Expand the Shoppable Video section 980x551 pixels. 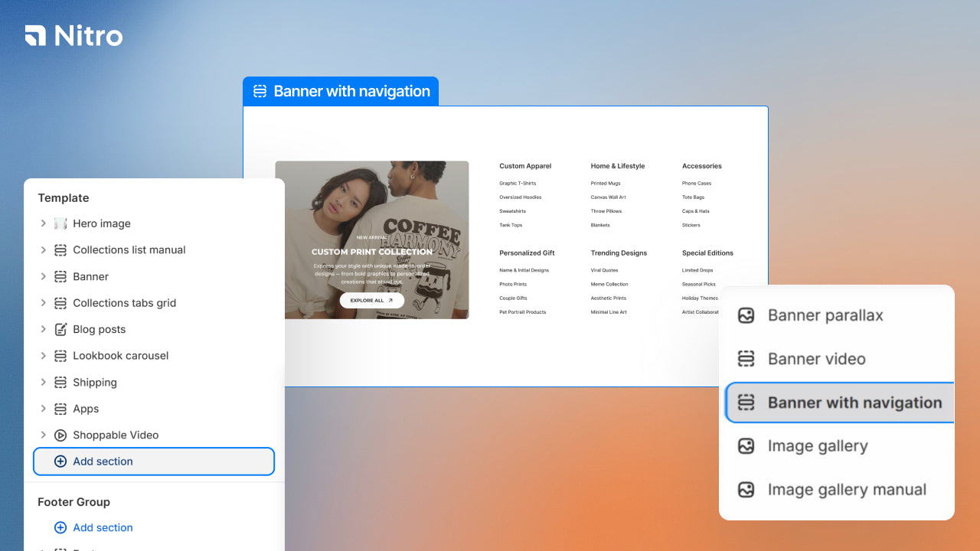44,435
